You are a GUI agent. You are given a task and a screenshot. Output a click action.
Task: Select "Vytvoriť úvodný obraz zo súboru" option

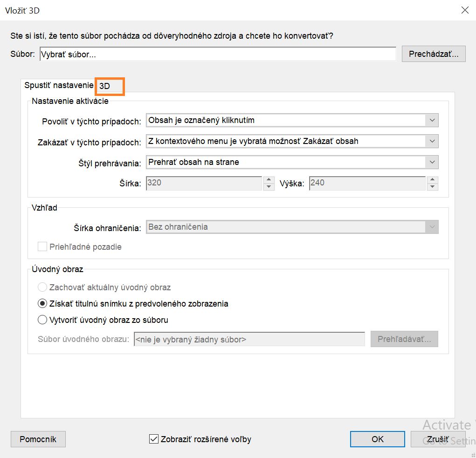(x=42, y=320)
